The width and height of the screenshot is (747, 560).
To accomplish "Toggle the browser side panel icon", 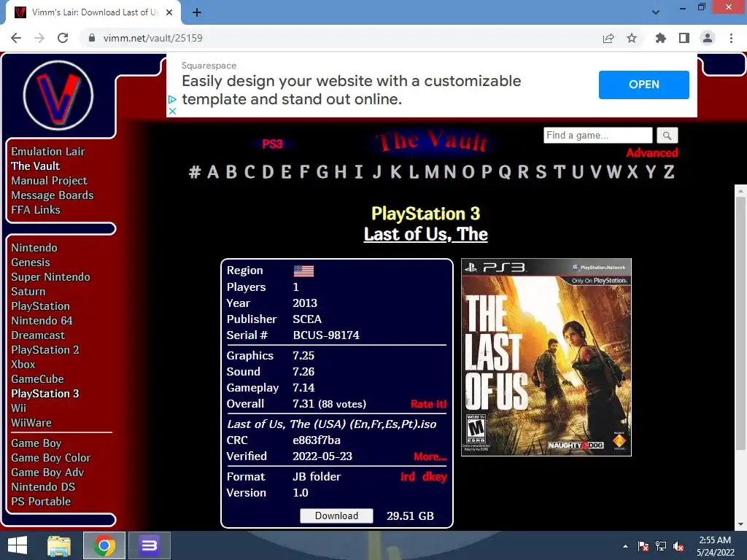I will 684,38.
